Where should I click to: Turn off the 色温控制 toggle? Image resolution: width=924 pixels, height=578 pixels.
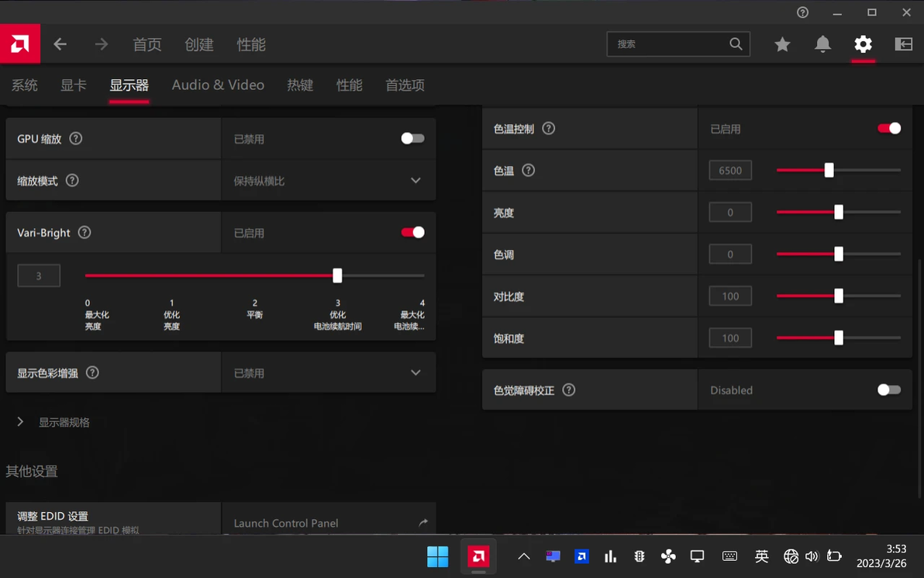888,129
